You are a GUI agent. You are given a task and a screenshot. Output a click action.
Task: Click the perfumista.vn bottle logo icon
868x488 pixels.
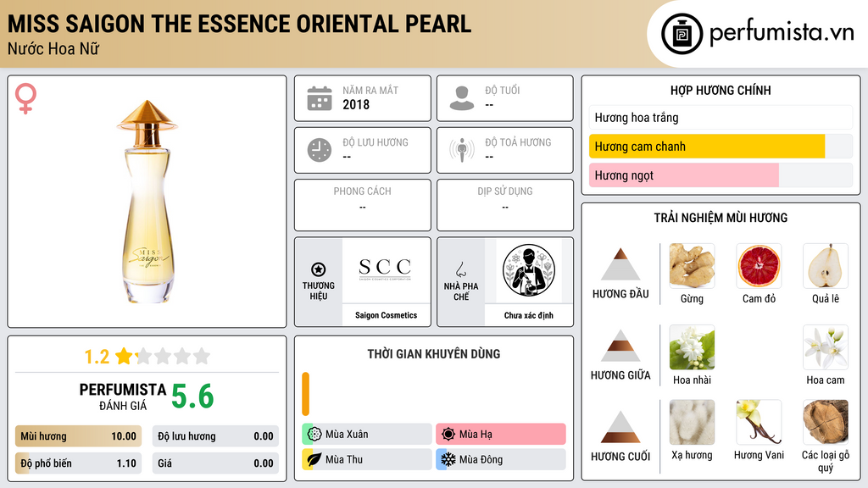click(682, 34)
